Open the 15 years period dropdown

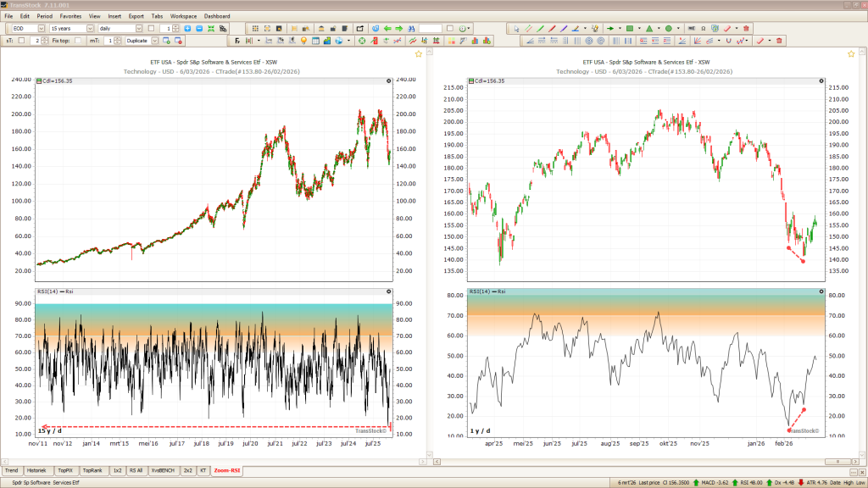pyautogui.click(x=89, y=27)
